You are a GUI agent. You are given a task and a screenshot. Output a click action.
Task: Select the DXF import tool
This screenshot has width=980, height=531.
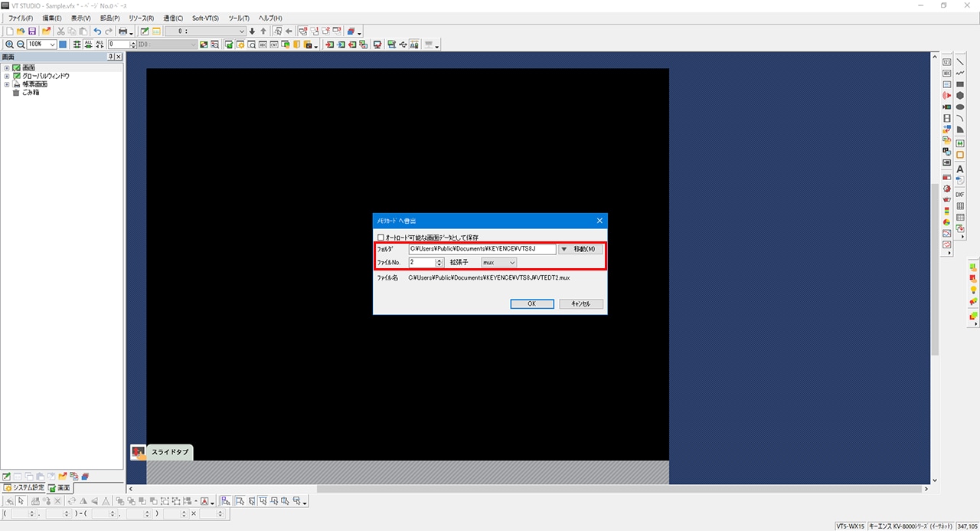(959, 195)
